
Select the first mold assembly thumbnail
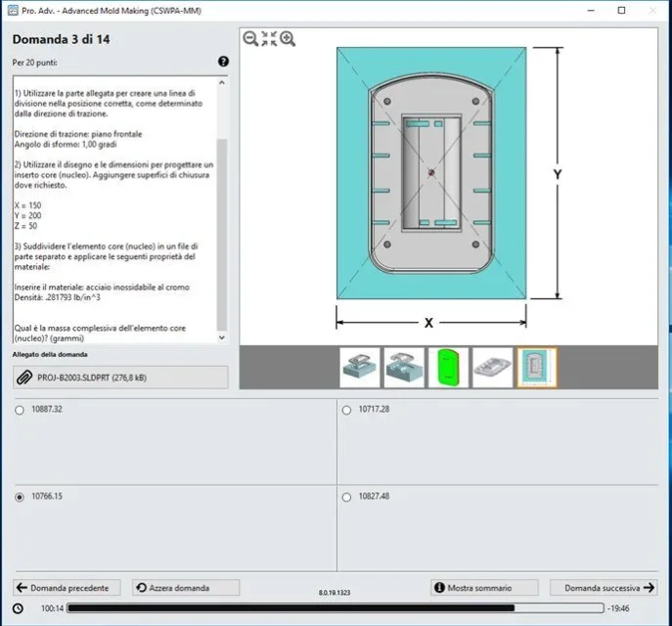(360, 368)
